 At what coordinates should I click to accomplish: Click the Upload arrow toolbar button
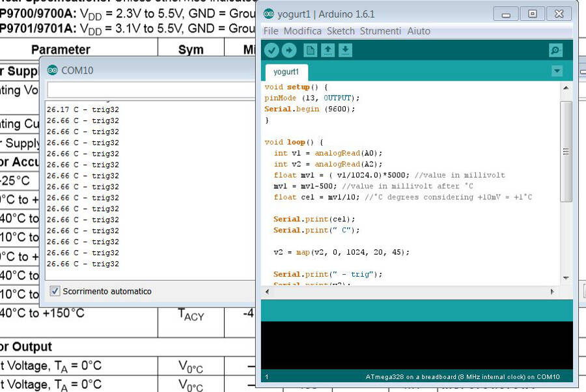(289, 50)
